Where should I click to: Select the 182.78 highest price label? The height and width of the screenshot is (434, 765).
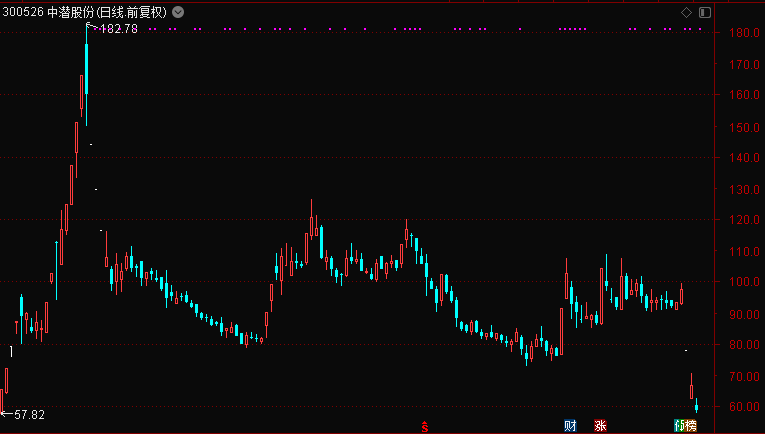119,29
